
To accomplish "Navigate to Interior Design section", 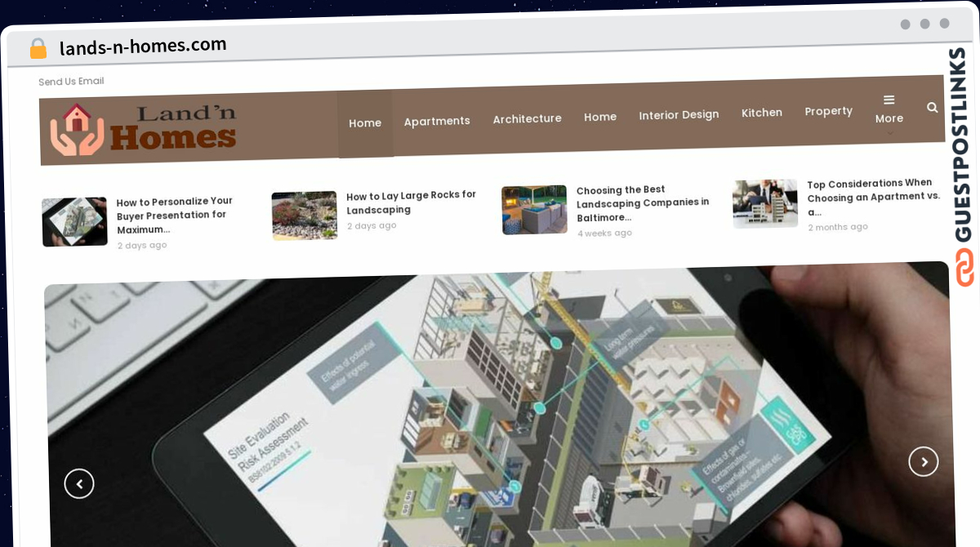I will 679,115.
